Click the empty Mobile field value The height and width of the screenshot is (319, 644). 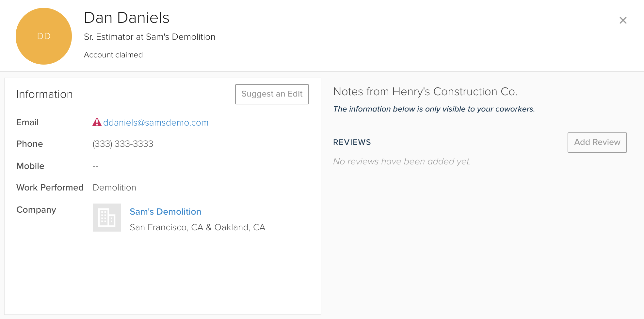tap(95, 166)
